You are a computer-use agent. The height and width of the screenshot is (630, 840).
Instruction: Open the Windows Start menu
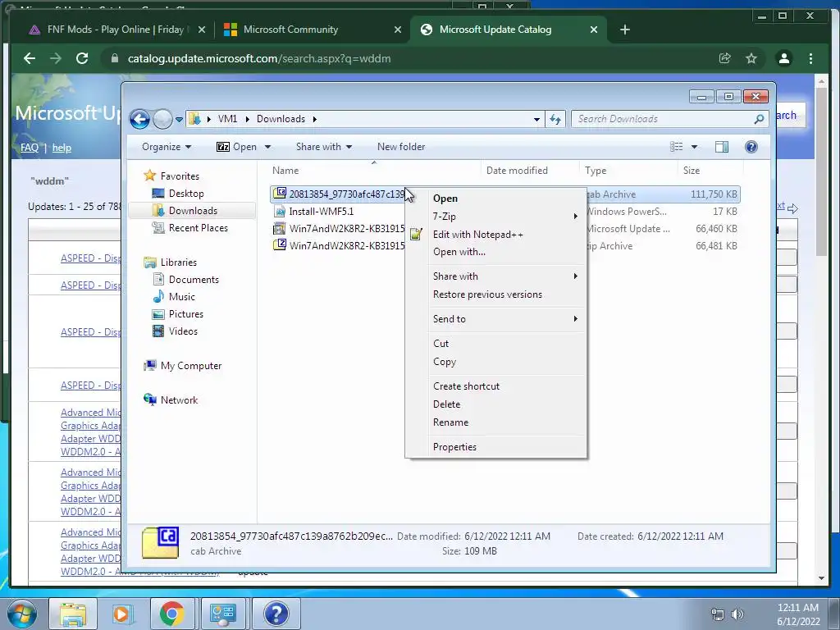[21, 614]
